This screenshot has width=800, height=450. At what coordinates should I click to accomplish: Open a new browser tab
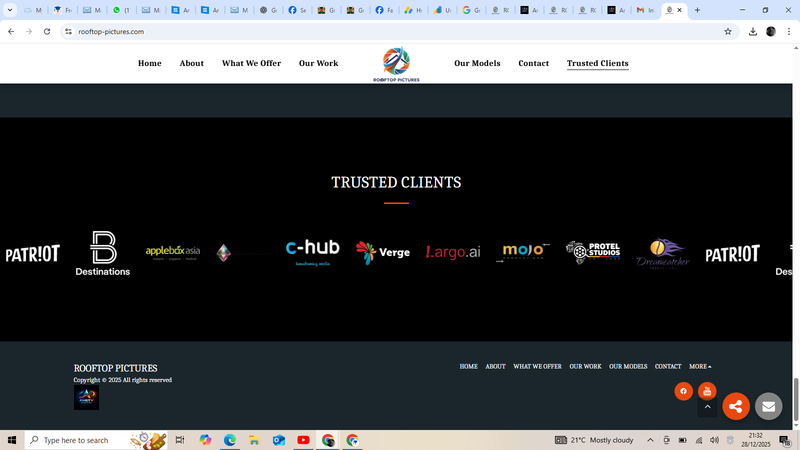pos(697,10)
